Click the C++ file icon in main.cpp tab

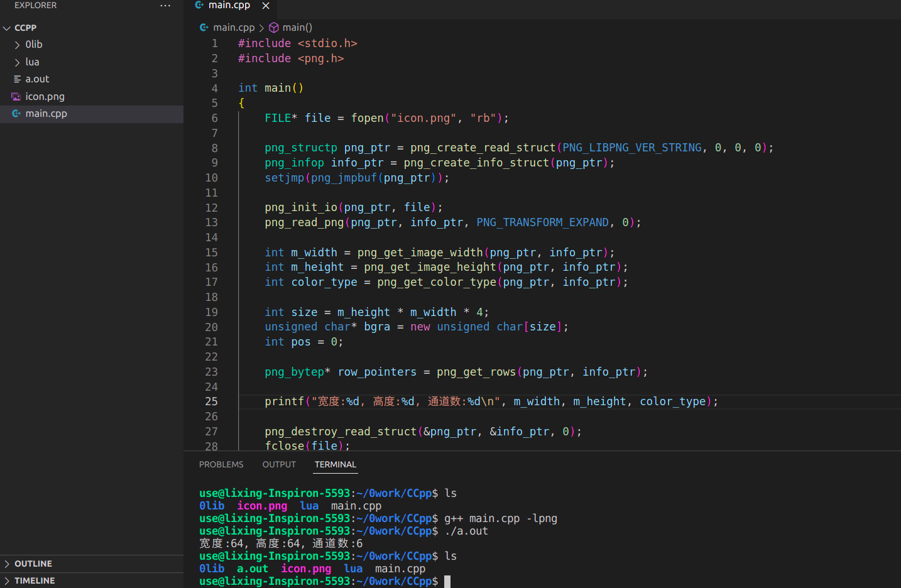(x=199, y=5)
